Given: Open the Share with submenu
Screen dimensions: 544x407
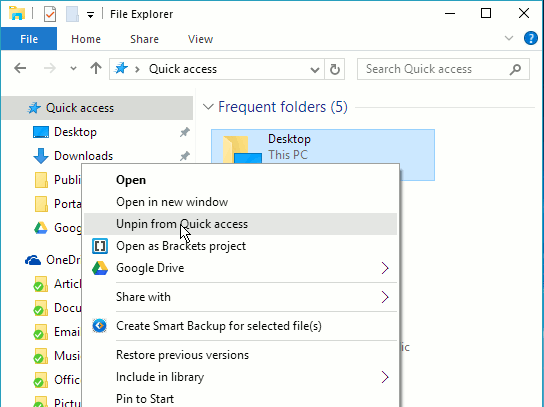Looking at the screenshot, I should [x=240, y=297].
